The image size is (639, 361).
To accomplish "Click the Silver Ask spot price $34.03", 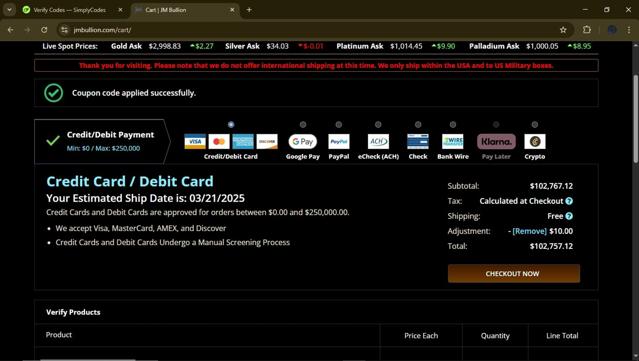I will tap(277, 46).
